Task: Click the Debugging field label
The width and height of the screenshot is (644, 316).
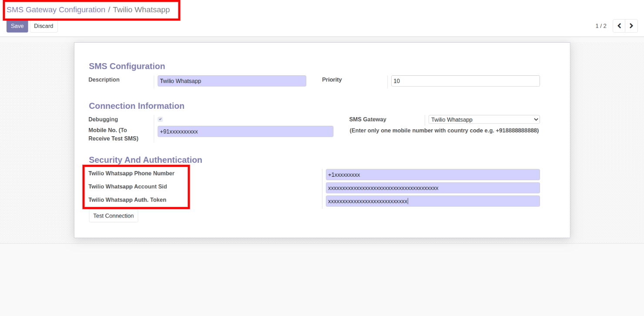Action: 103,119
